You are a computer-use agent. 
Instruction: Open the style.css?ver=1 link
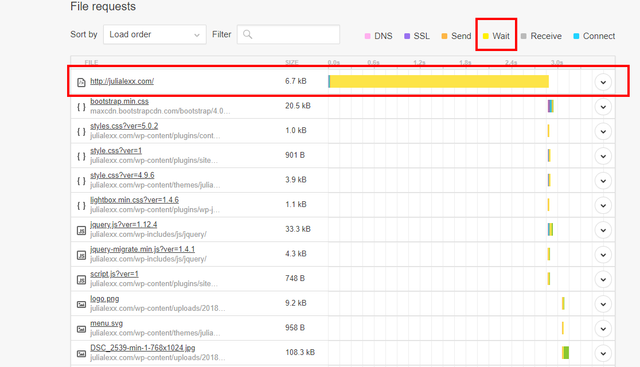pyautogui.click(x=116, y=151)
